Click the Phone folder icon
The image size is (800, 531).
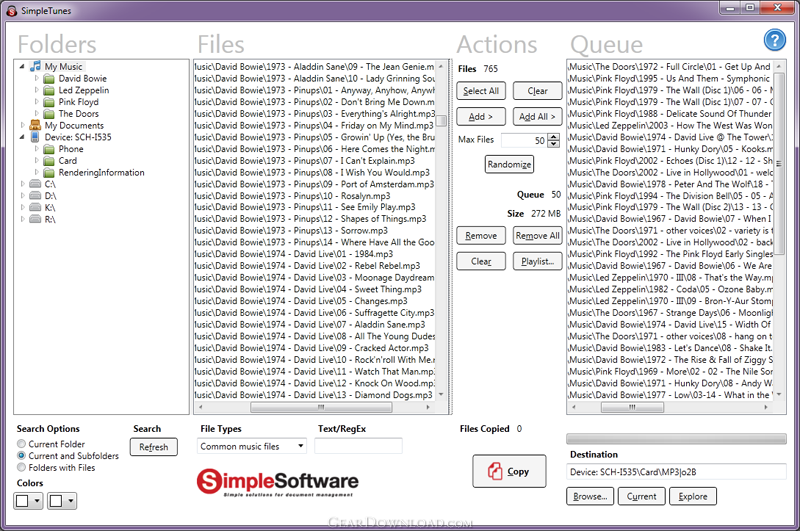pos(49,149)
